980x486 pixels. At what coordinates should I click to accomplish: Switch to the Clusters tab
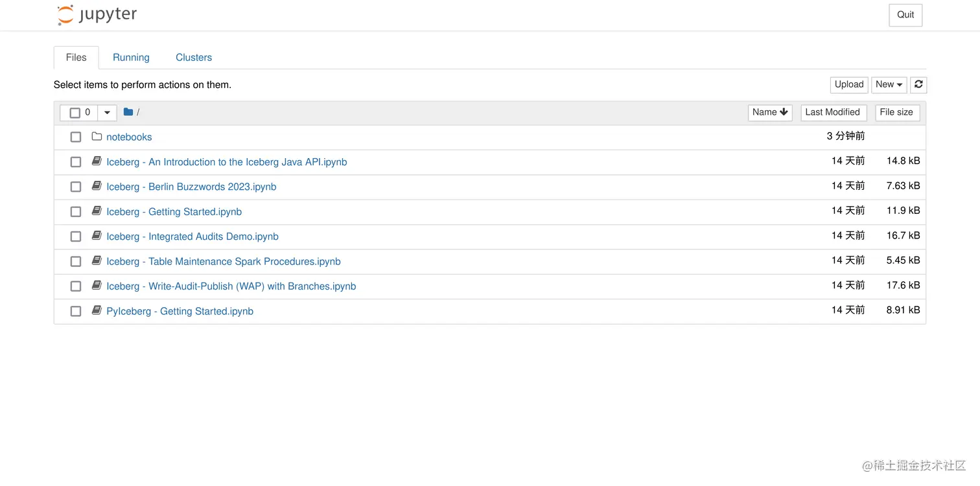tap(194, 57)
